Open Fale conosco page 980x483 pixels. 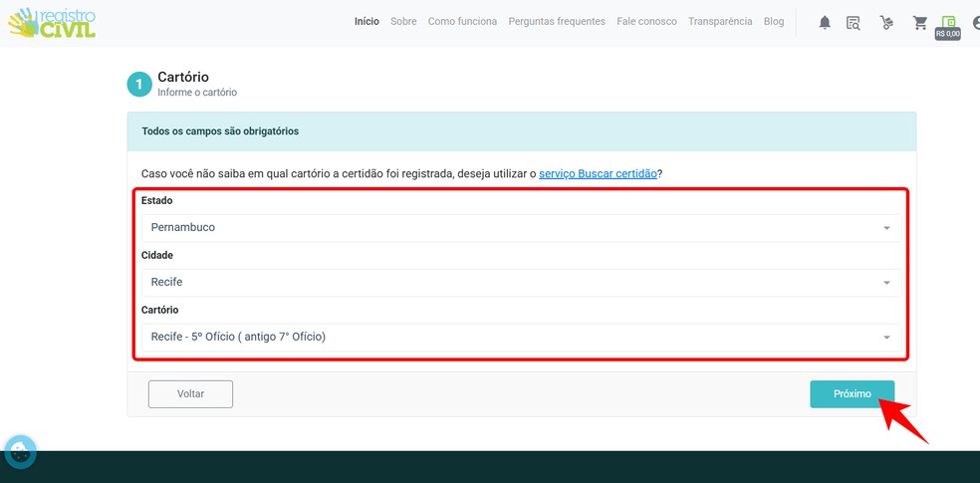pos(647,21)
